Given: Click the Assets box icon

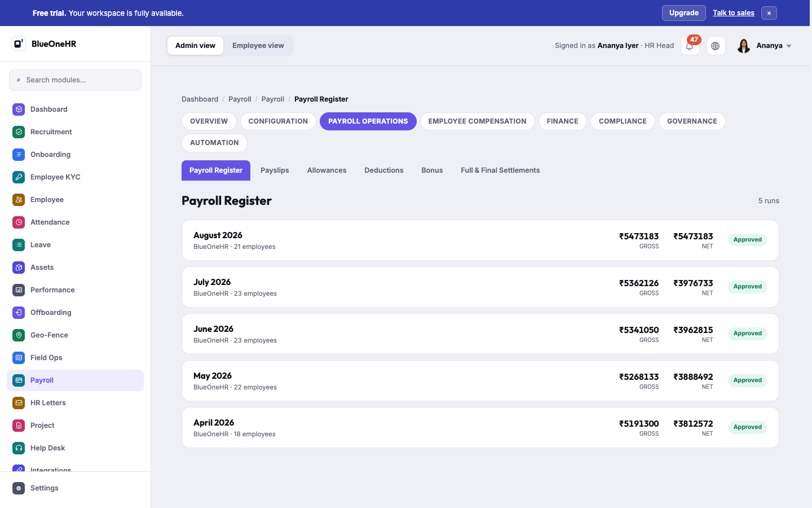Looking at the screenshot, I should pyautogui.click(x=19, y=268).
